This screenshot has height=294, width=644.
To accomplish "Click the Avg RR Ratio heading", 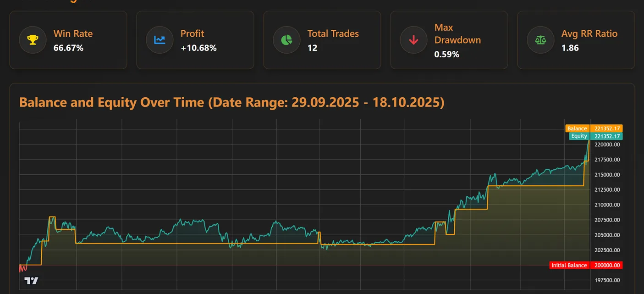I will pyautogui.click(x=589, y=33).
